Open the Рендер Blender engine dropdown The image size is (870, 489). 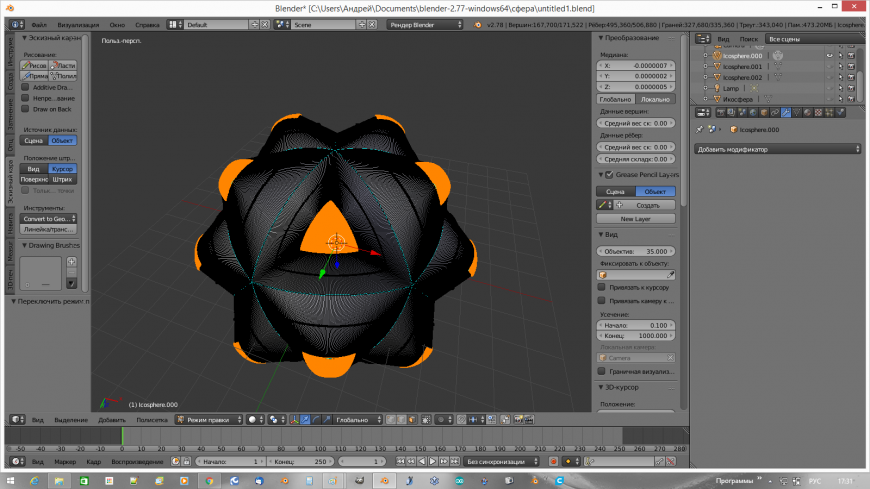pyautogui.click(x=424, y=25)
